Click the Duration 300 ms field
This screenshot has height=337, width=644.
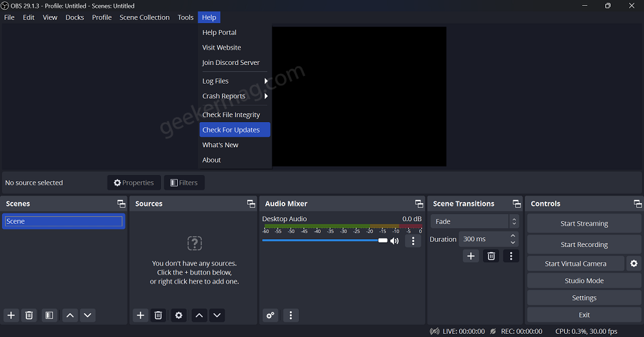pyautogui.click(x=489, y=239)
